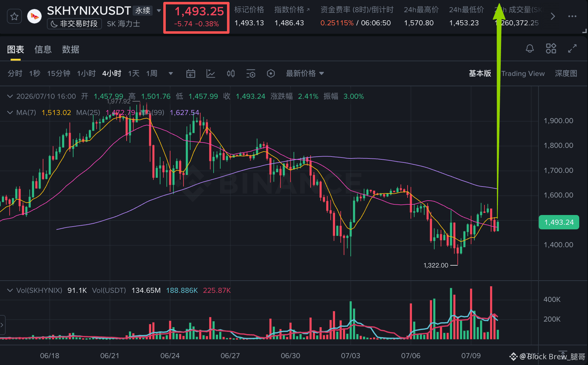Click the 资金费率 (8时)/倒计时 label
The width and height of the screenshot is (588, 365).
(357, 10)
